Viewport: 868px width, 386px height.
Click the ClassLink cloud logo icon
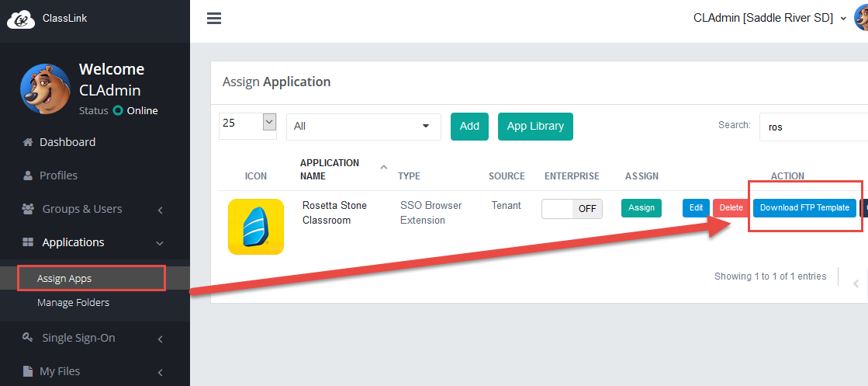pyautogui.click(x=21, y=19)
